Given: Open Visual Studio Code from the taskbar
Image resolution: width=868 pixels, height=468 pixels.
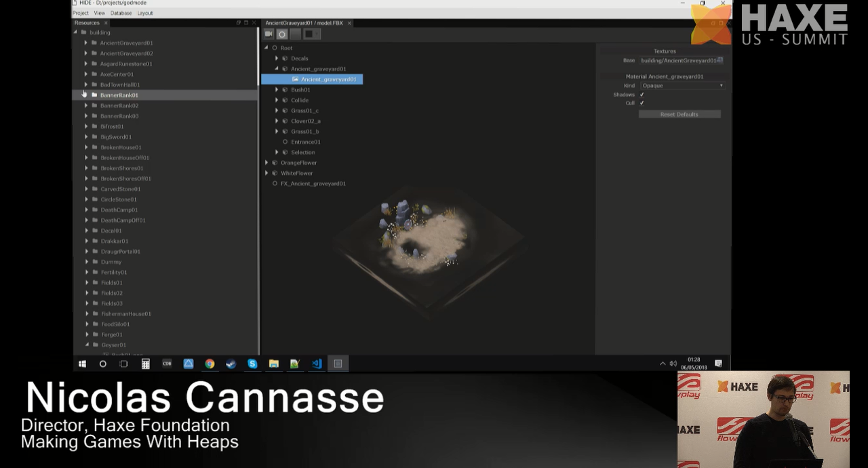Looking at the screenshot, I should coord(316,364).
